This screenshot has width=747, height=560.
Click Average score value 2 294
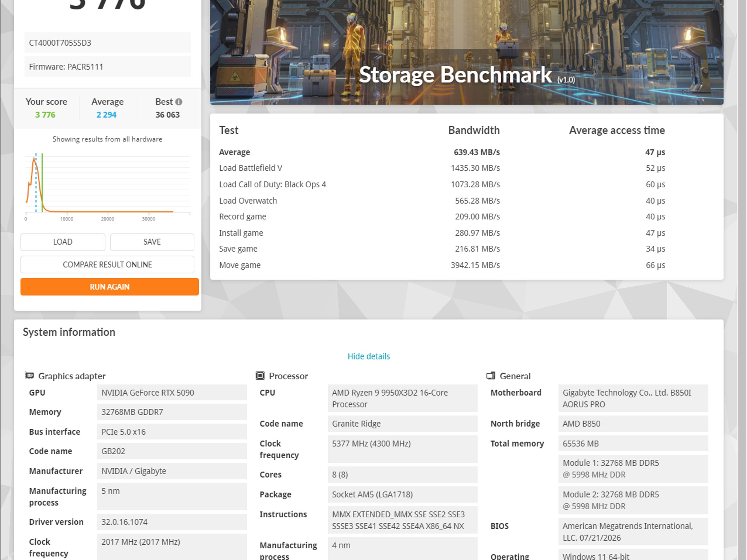(x=106, y=115)
